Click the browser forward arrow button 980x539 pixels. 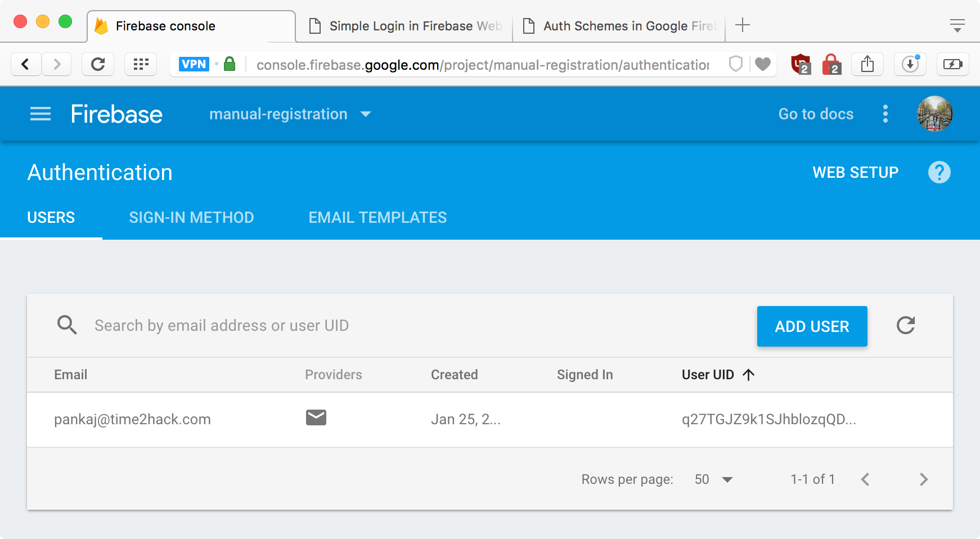tap(56, 64)
